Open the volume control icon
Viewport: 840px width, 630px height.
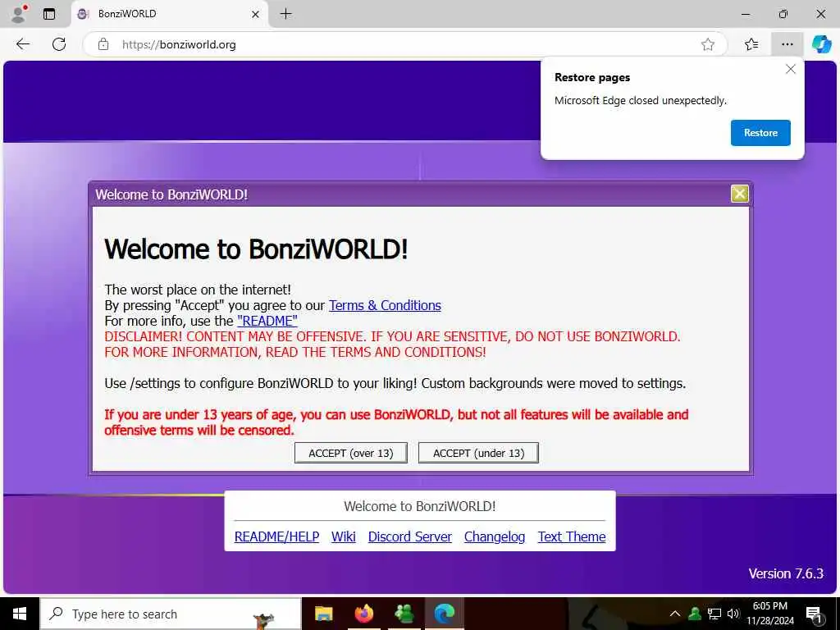click(x=733, y=614)
